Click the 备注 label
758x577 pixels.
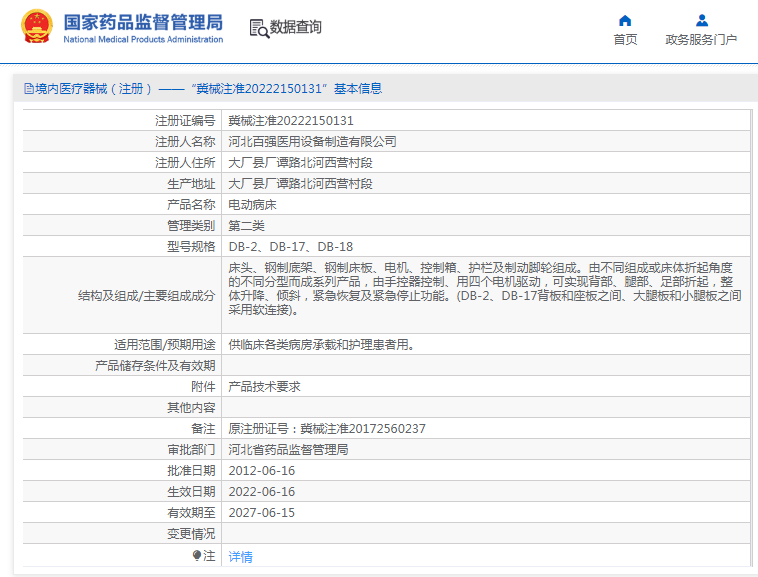click(203, 429)
